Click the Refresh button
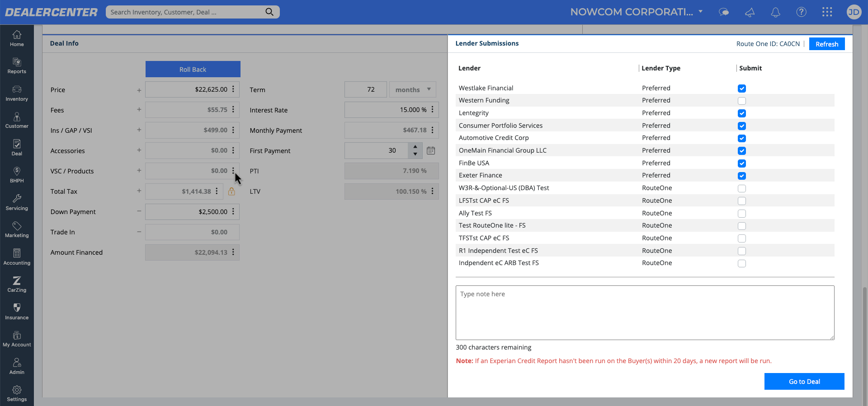The height and width of the screenshot is (406, 868). pos(827,44)
